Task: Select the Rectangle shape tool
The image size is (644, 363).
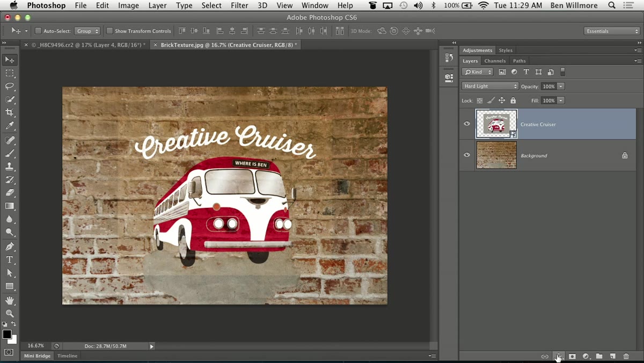Action: (10, 286)
